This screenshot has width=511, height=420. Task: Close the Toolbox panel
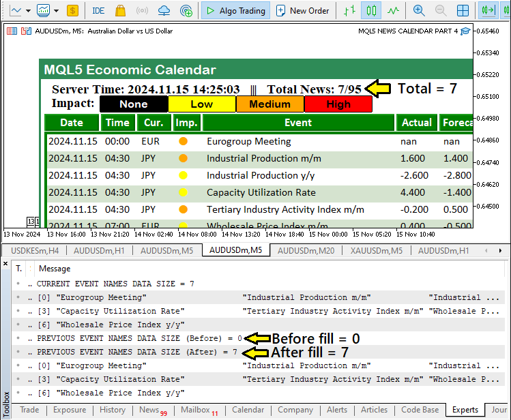pos(5,264)
